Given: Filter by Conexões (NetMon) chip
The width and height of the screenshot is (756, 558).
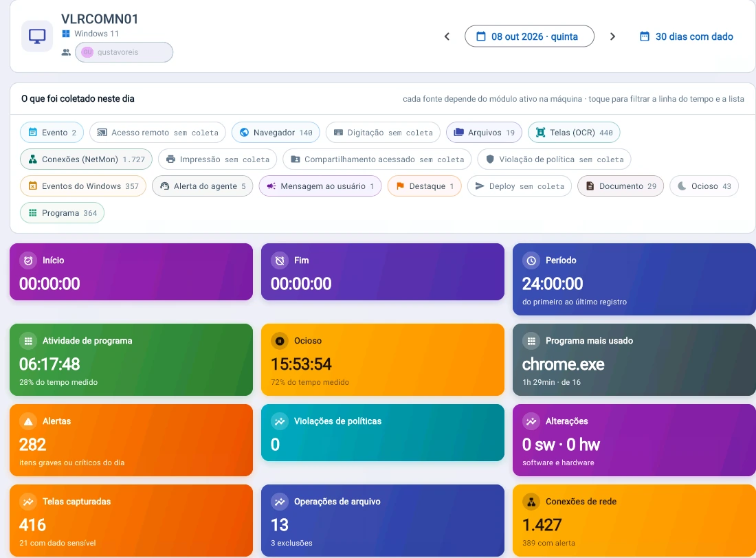Looking at the screenshot, I should point(87,159).
